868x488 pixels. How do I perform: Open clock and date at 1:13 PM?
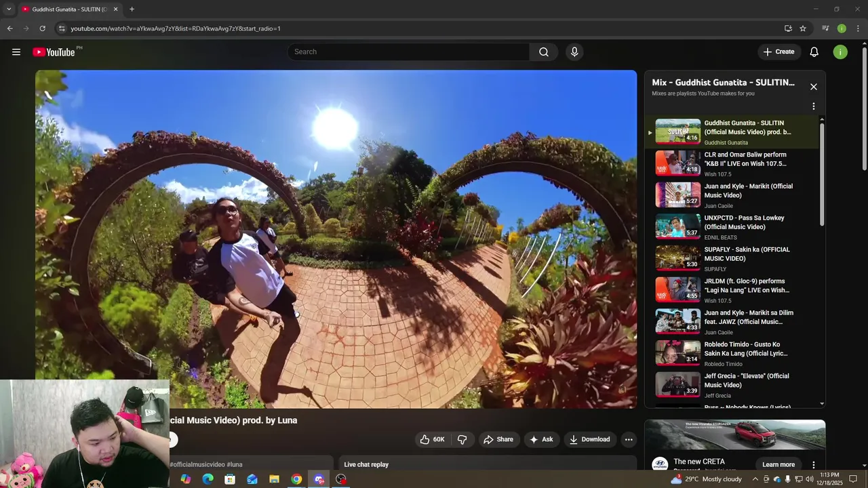829,479
